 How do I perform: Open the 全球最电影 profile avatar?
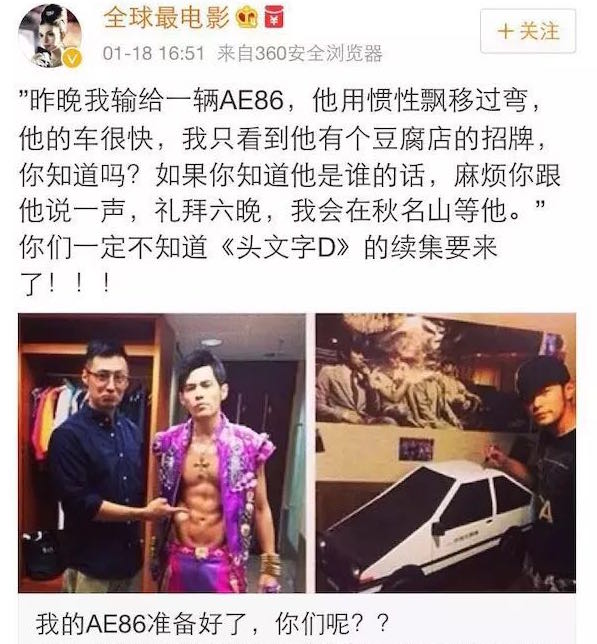[x=49, y=35]
